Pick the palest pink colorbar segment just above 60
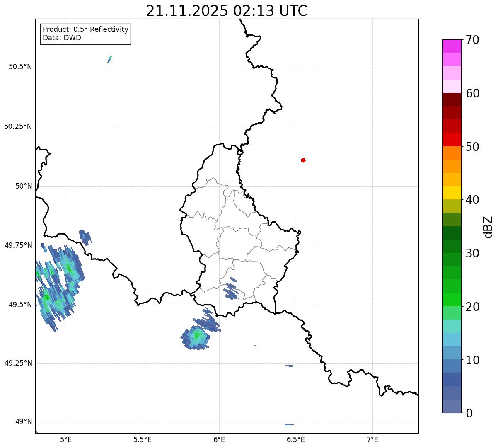Viewport: 498px width, 448px height. pyautogui.click(x=452, y=86)
